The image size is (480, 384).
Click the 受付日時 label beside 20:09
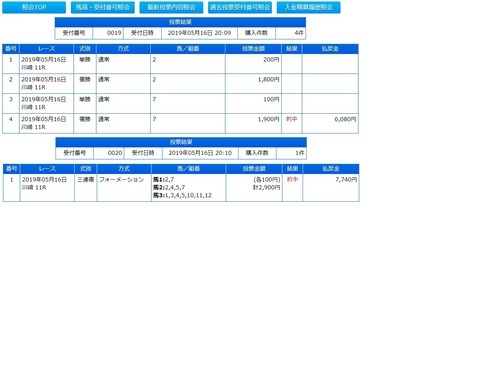(142, 33)
